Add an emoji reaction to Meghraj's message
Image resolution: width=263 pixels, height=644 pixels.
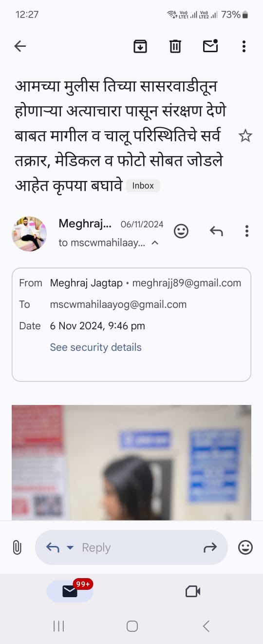pyautogui.click(x=181, y=231)
